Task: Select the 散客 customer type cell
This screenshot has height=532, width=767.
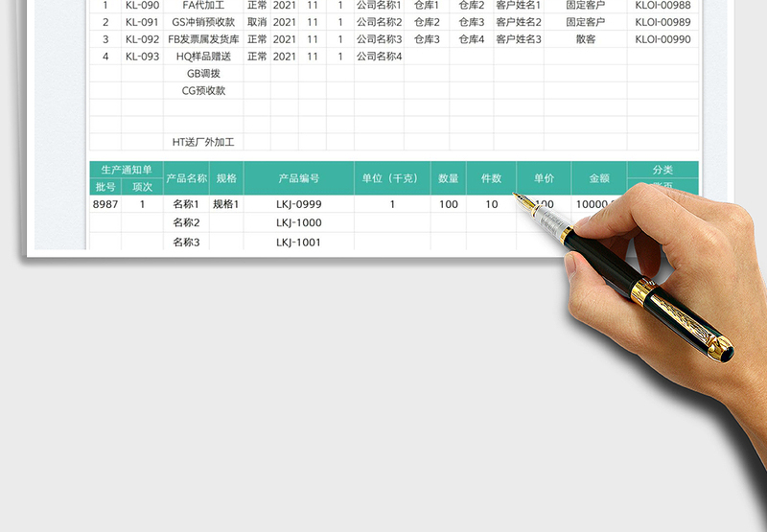Action: click(x=586, y=39)
